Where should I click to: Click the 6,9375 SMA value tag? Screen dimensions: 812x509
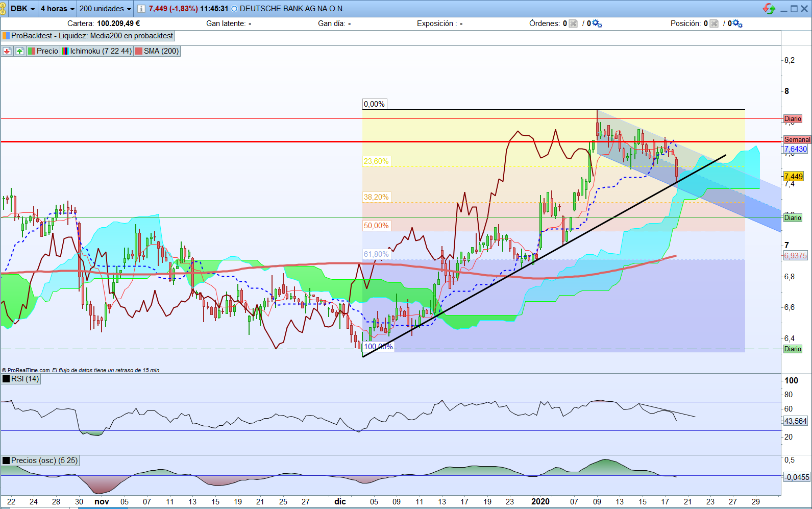[x=796, y=256]
